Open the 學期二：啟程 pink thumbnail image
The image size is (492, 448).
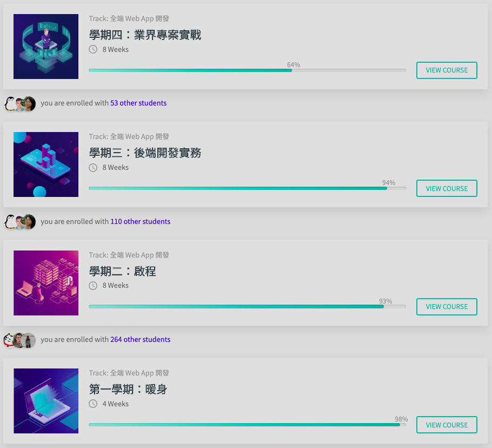(46, 283)
